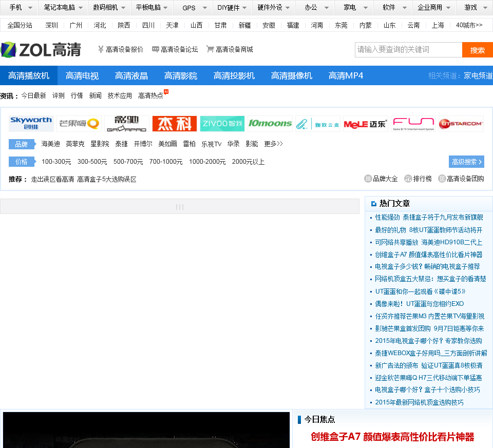The height and width of the screenshot is (448, 493).
Task: Open the 芒果嗨Q brand logo
Action: coord(79,124)
